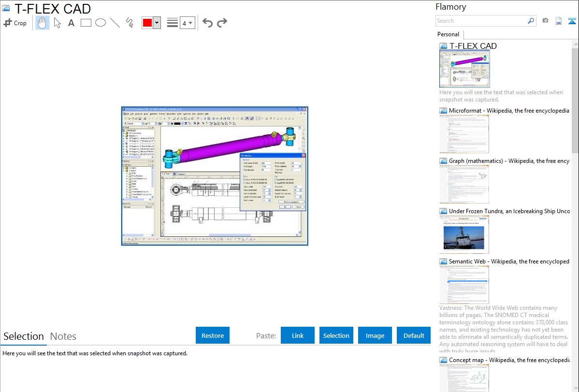The height and width of the screenshot is (392, 579).
Task: Undo the last annotation
Action: 207,23
